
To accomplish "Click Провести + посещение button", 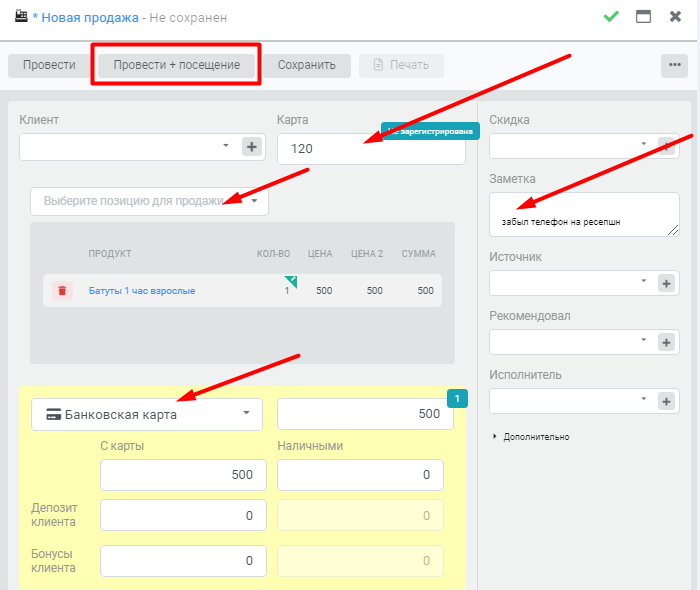I will click(x=176, y=65).
